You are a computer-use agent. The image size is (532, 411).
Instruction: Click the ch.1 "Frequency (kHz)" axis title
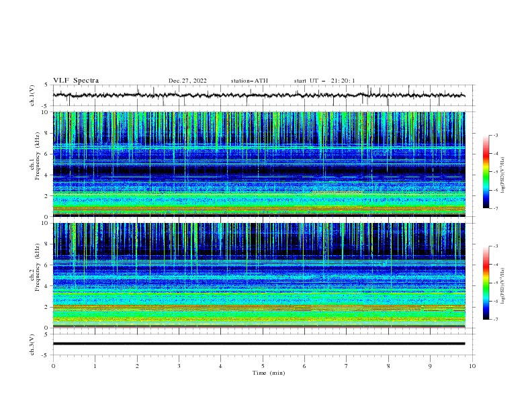coord(38,156)
